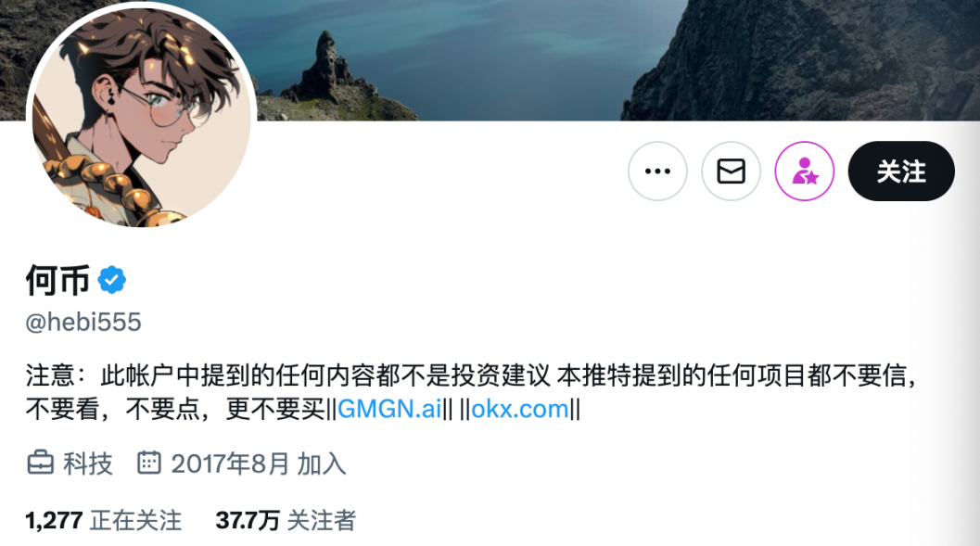Open the okx.com link in bio

(x=520, y=409)
